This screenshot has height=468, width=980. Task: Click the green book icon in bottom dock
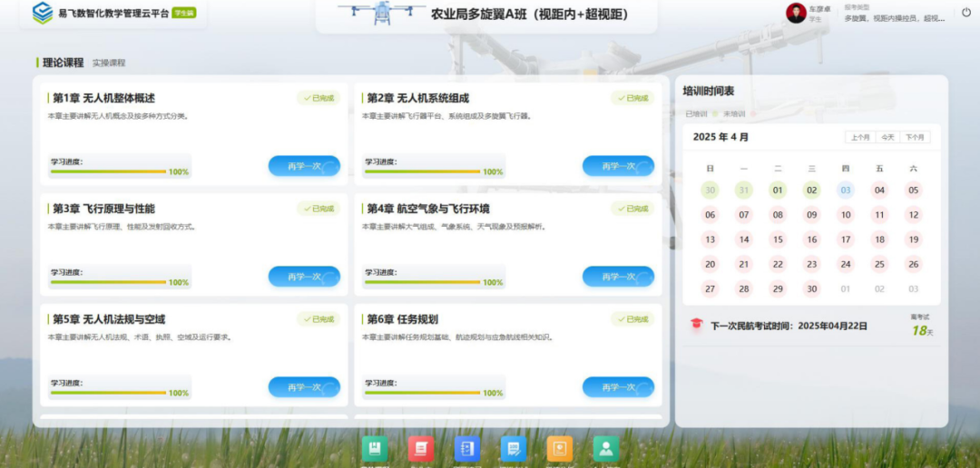(375, 449)
